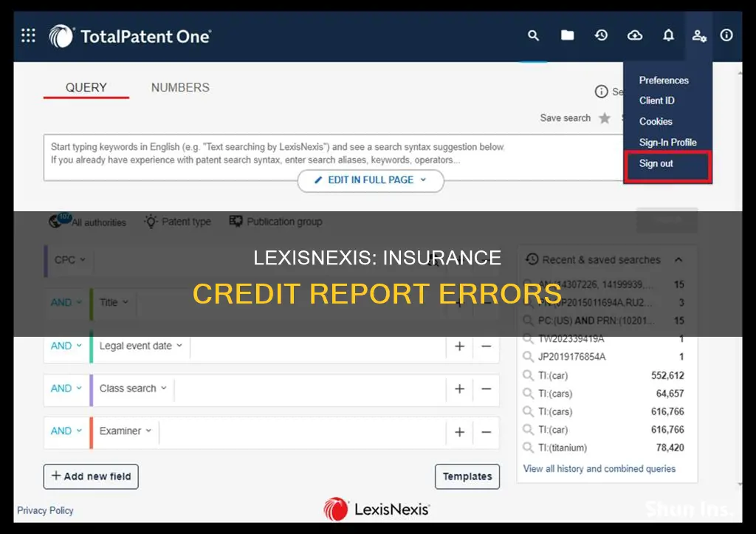
Task: Click the Save search star icon
Action: (604, 118)
